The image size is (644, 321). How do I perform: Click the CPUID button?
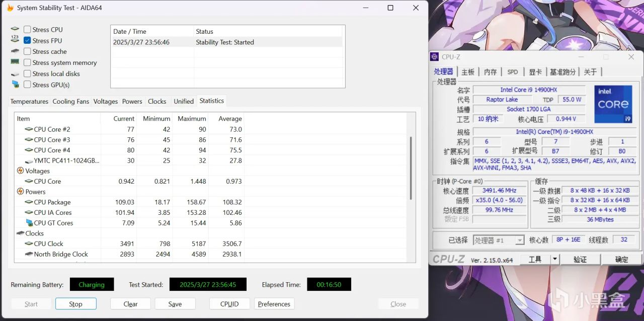point(229,304)
